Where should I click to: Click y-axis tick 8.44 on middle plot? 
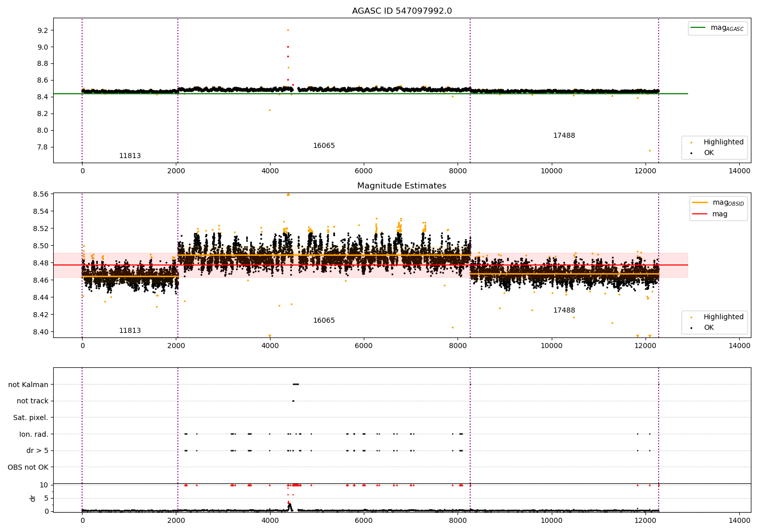(41, 297)
